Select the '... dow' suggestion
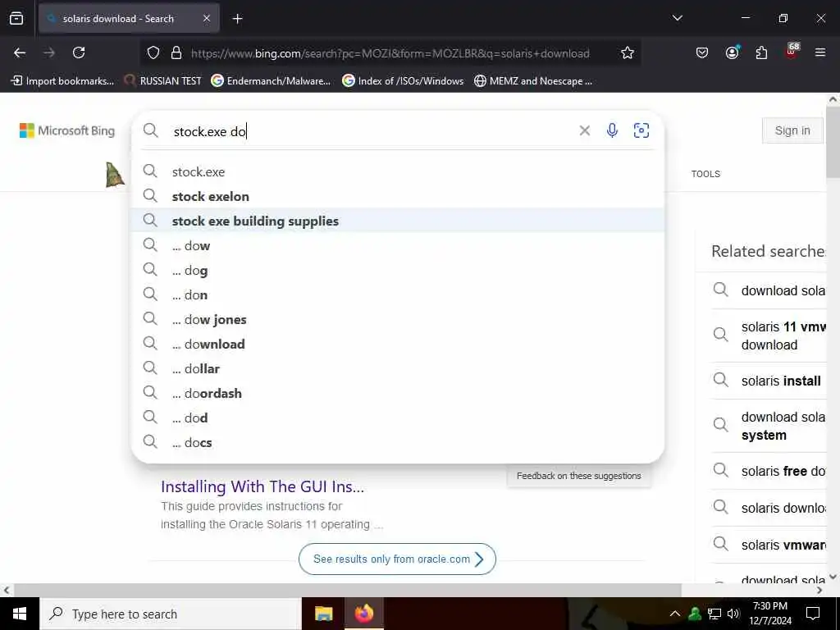Image resolution: width=840 pixels, height=630 pixels. point(398,246)
